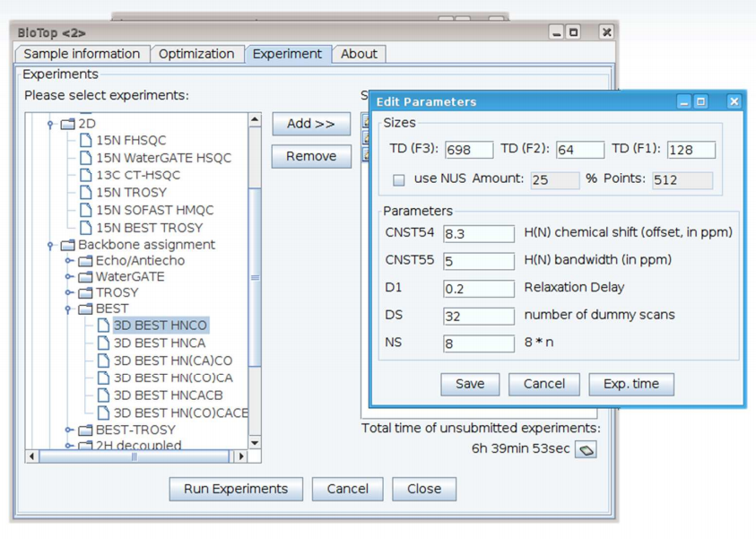
Task: Select the 15N FHSQC experiment file icon
Action: [86, 141]
